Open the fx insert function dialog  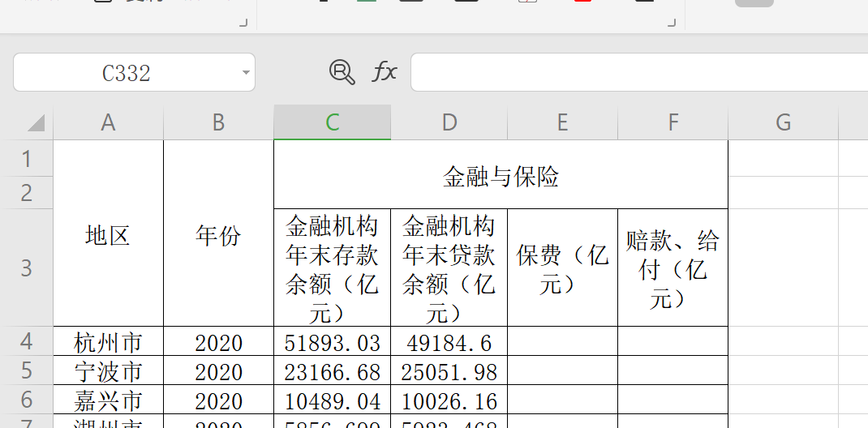pyautogui.click(x=385, y=72)
